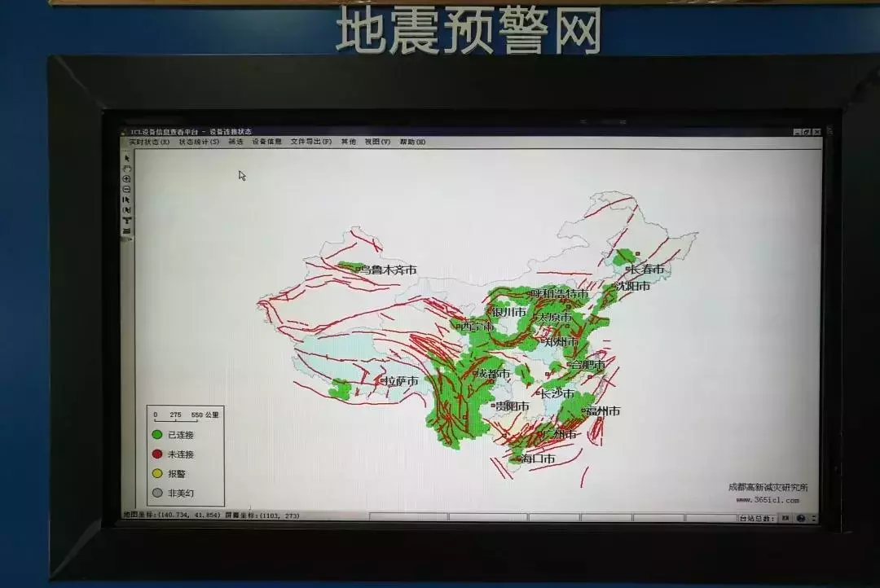The image size is (880, 588).
Task: Choose the zoom in tool
Action: (127, 179)
